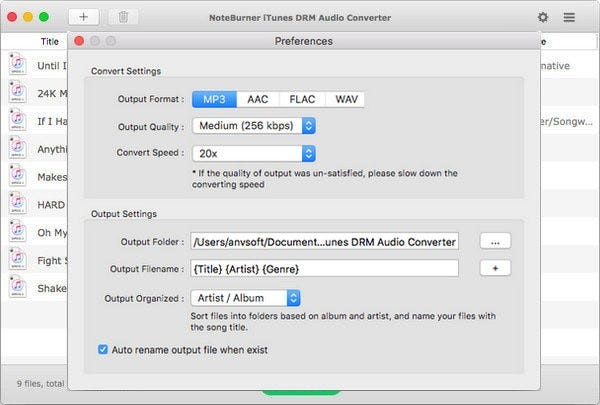Open the hamburger menu icon
600x405 pixels.
tap(569, 17)
